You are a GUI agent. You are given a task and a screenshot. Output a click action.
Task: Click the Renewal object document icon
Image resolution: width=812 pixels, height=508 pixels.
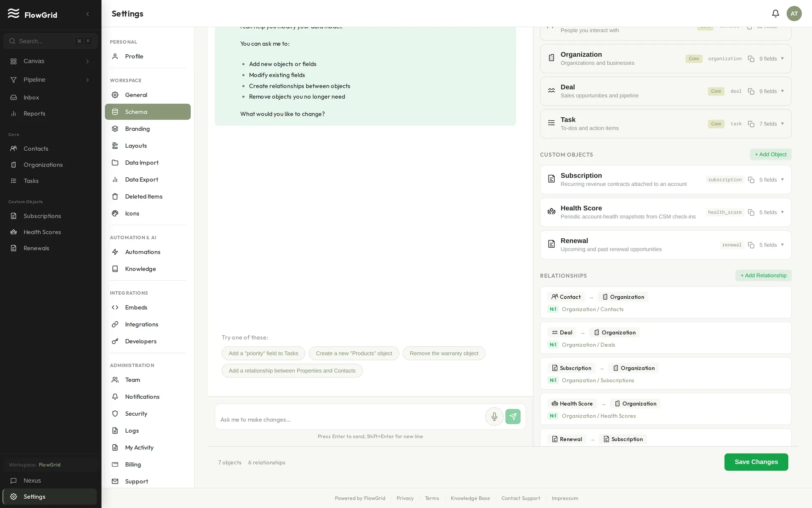click(x=551, y=244)
